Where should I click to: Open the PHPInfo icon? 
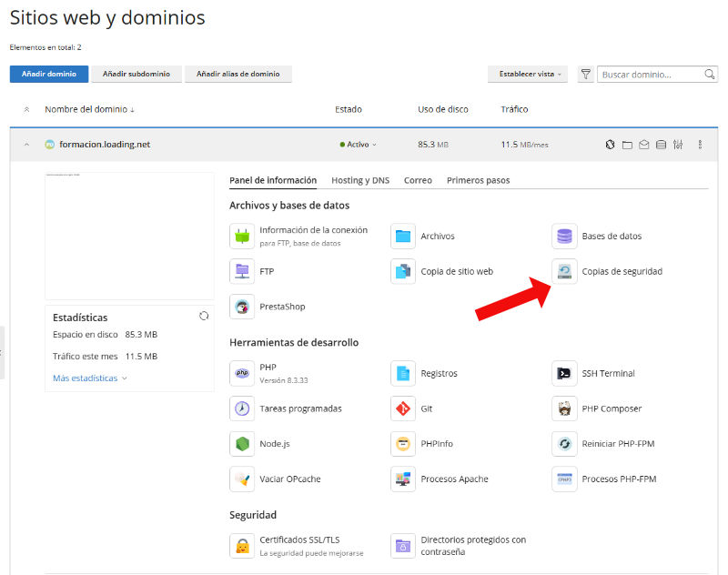[403, 444]
